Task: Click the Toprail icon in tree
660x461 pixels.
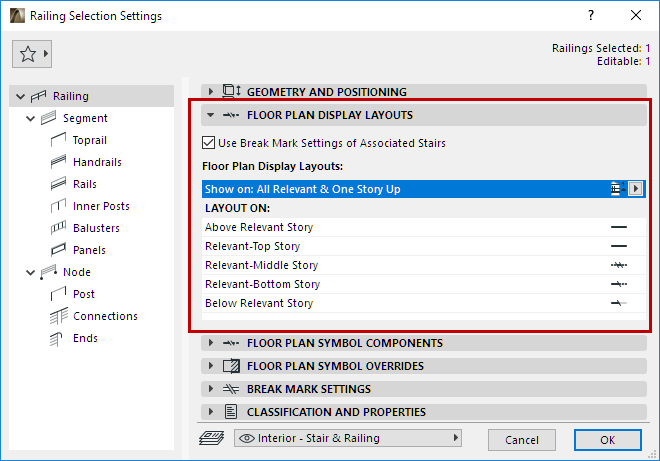Action: tap(57, 140)
